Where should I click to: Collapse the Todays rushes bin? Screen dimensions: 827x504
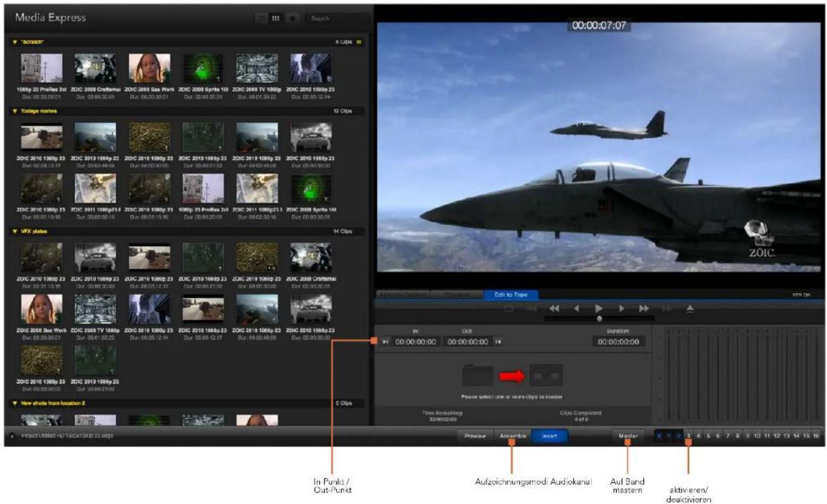point(15,111)
